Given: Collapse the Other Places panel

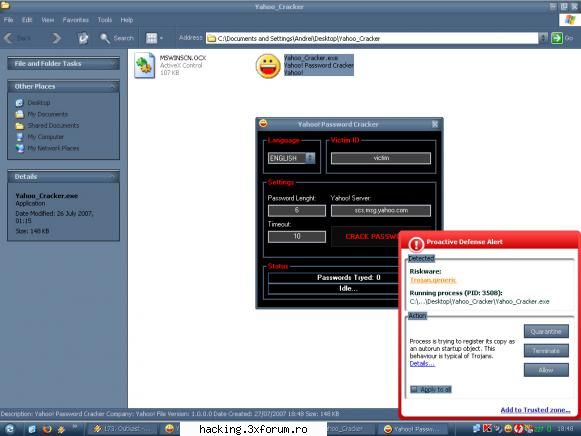Looking at the screenshot, I should (113, 86).
